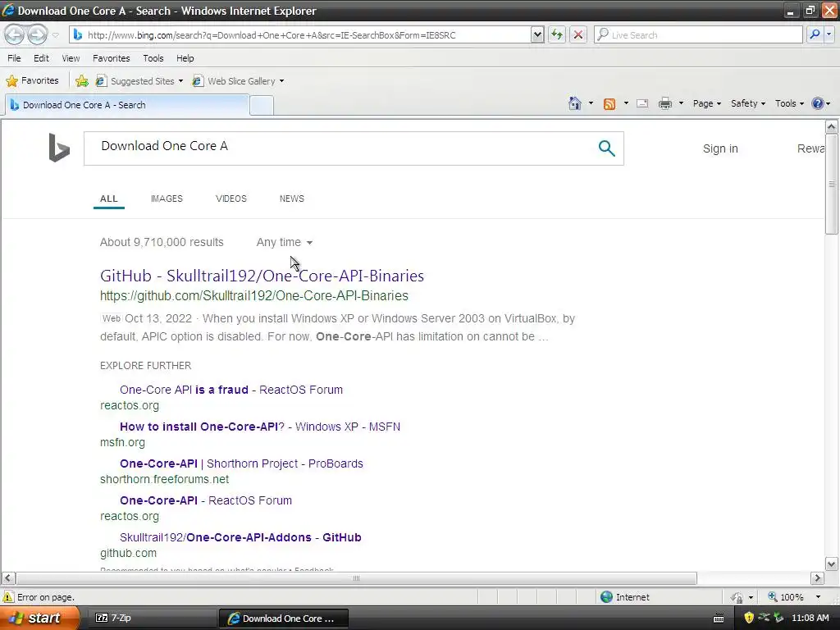This screenshot has height=630, width=840.
Task: Open the Suggested Sites dropdown
Action: pos(139,81)
